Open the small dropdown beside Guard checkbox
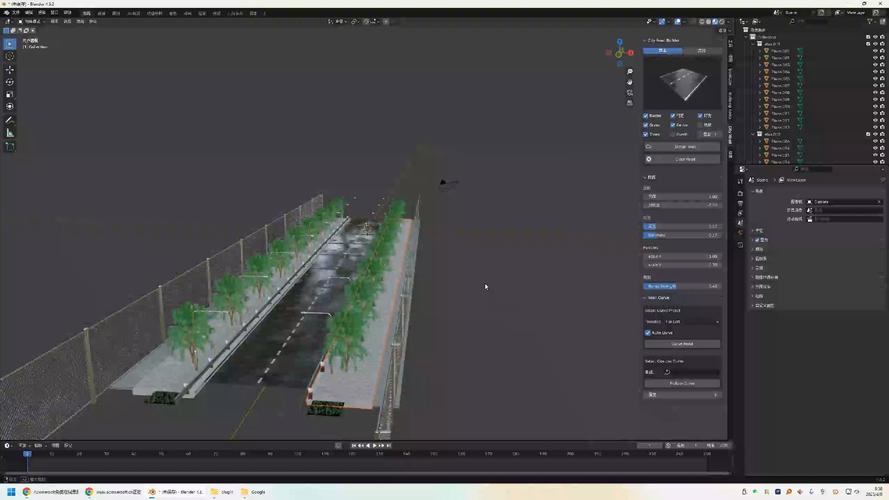889x500 pixels. [x=709, y=134]
